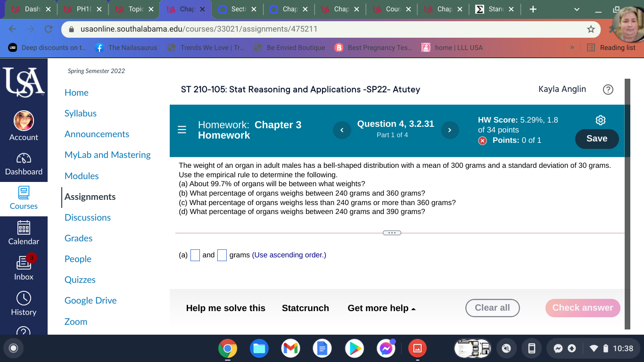Click the first answer box for part (a)
644x362 pixels.
pos(195,255)
